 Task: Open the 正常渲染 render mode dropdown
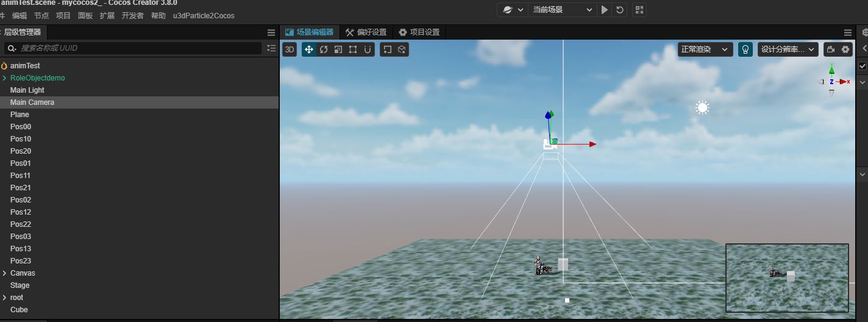705,49
